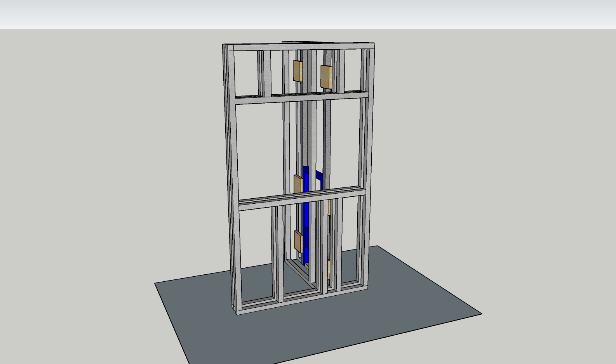Select the lower-left wooden block beside blue frame
The height and width of the screenshot is (364, 616).
pyautogui.click(x=298, y=241)
